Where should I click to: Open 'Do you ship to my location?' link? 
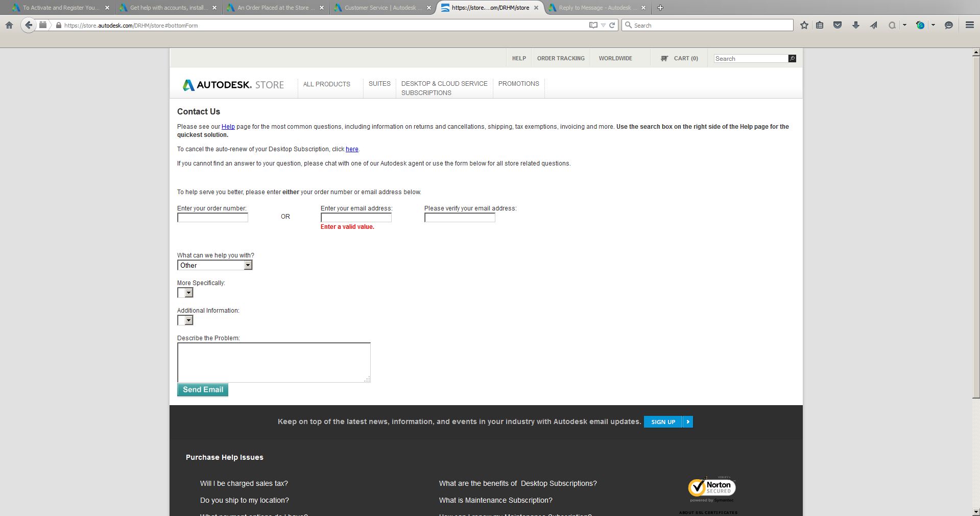click(245, 500)
